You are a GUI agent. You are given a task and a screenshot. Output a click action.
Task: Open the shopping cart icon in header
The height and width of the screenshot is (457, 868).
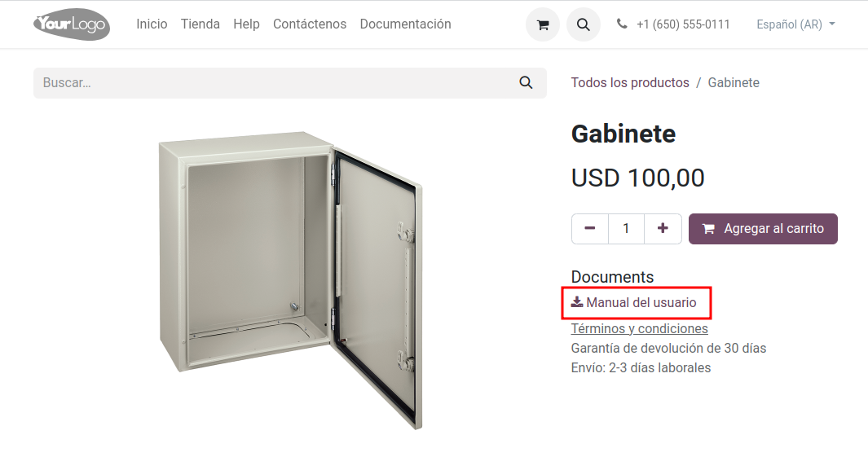pyautogui.click(x=543, y=24)
